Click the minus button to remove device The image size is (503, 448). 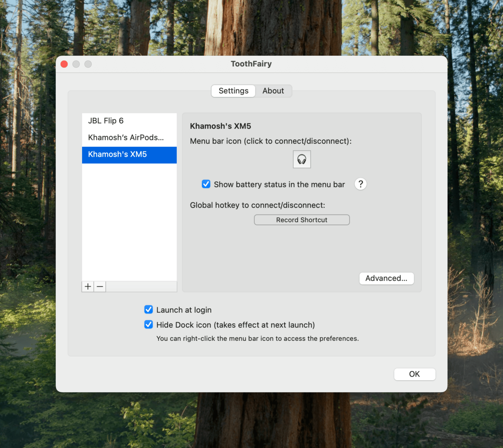tap(100, 287)
